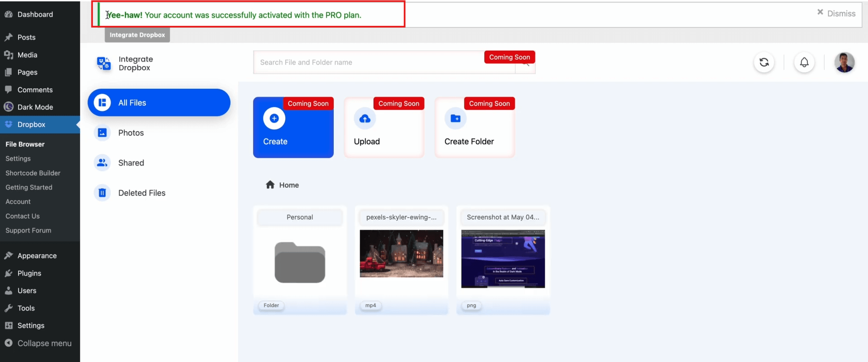The width and height of the screenshot is (868, 362).
Task: Collapse the admin menu
Action: tap(38, 343)
